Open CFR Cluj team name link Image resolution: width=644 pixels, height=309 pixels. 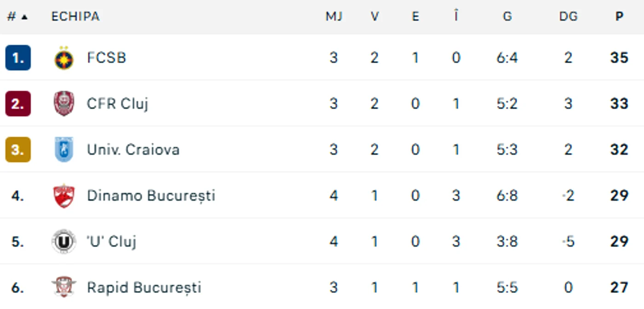point(117,104)
